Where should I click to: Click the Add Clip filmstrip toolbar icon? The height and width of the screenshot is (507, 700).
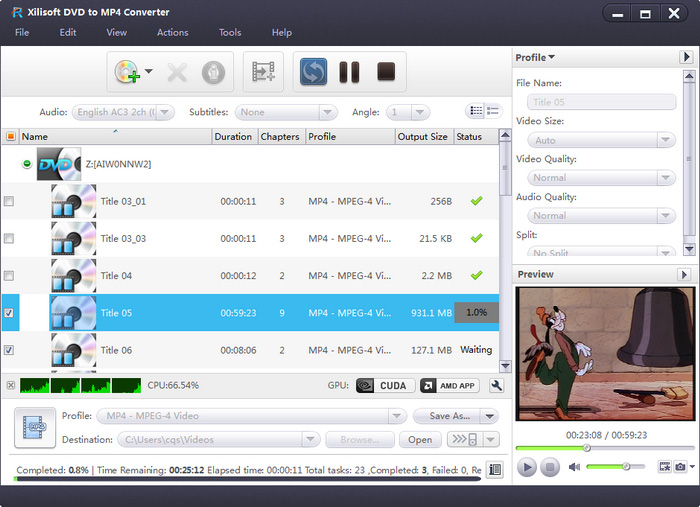(263, 72)
